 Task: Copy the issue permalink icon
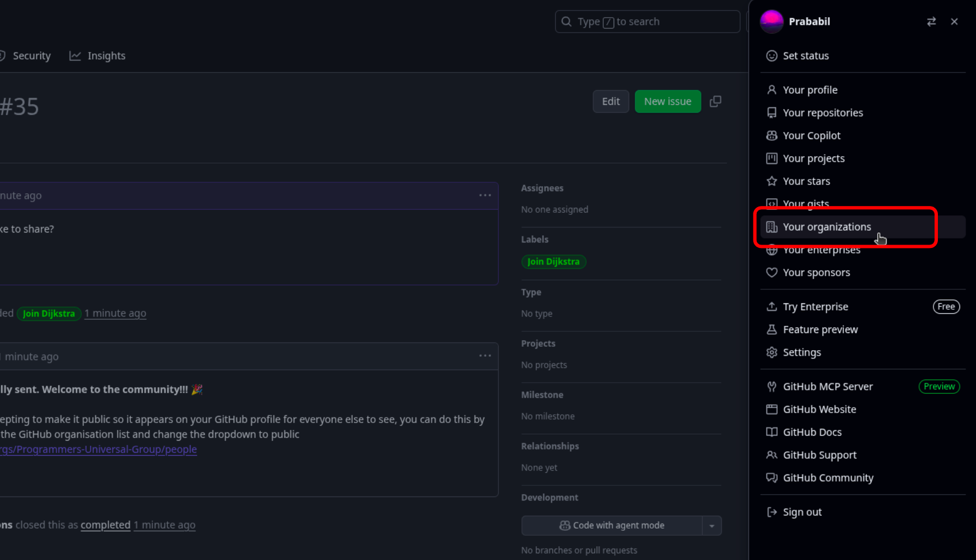point(715,101)
